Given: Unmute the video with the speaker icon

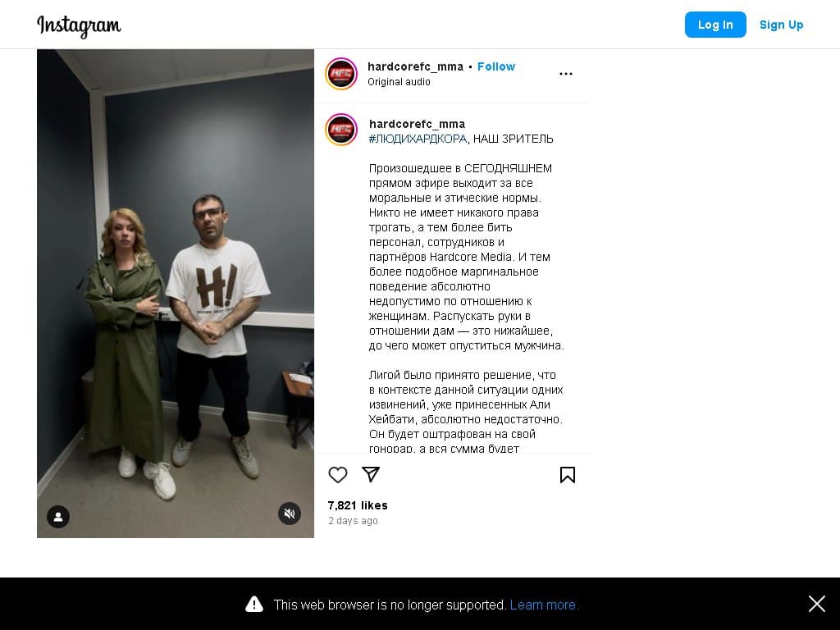Looking at the screenshot, I should tap(290, 514).
